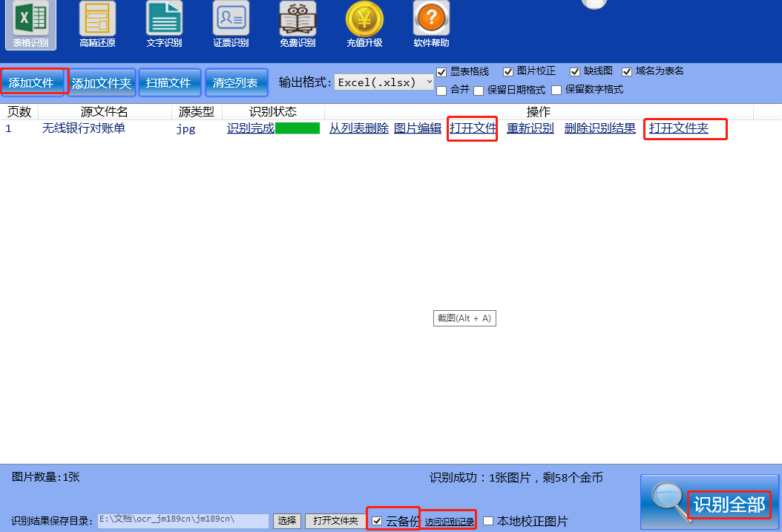Click the 识别完成 status link

tap(250, 128)
